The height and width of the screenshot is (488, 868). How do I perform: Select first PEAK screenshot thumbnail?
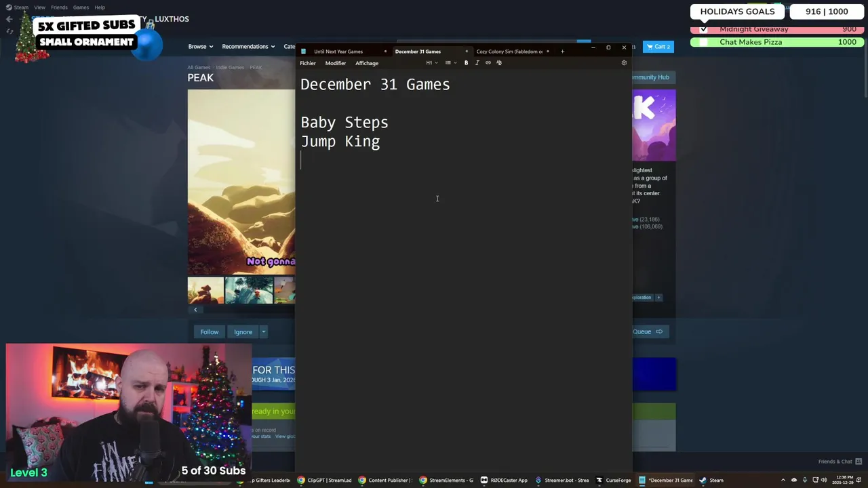point(205,290)
